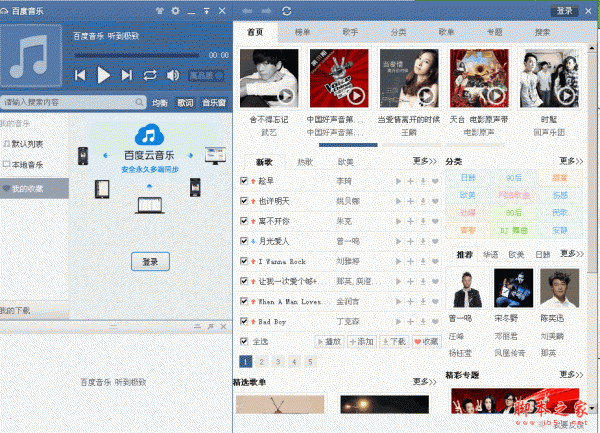Switch player to mini mode icon

(x=206, y=11)
